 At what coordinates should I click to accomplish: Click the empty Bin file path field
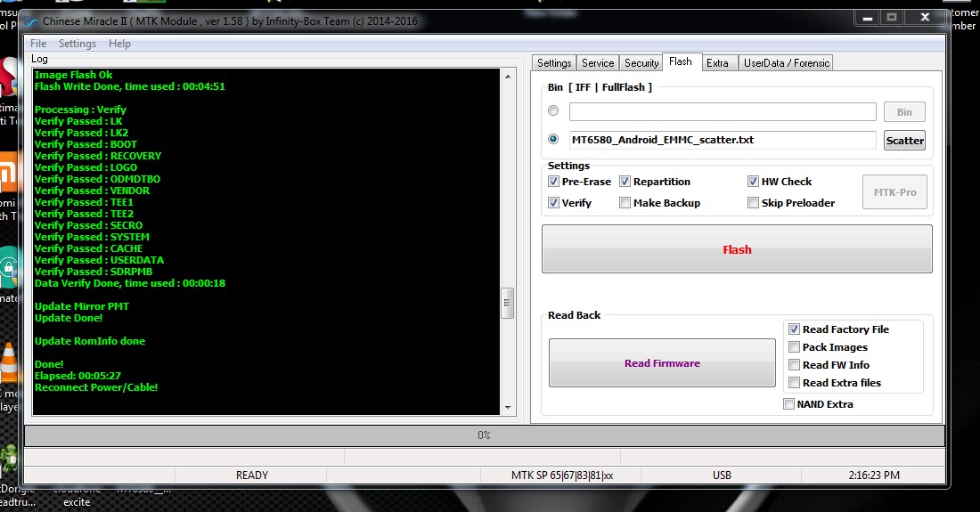click(723, 112)
